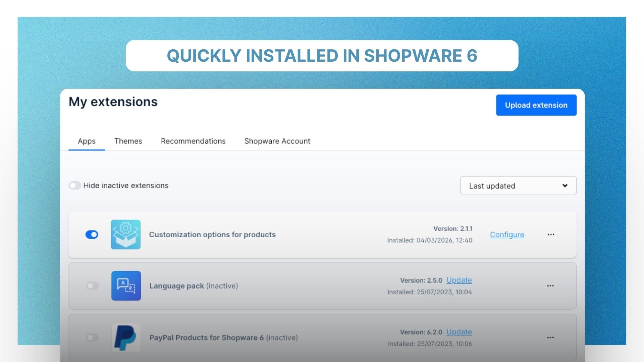The image size is (644, 362).
Task: Click the sort dropdown chevron arrow
Action: tap(565, 186)
